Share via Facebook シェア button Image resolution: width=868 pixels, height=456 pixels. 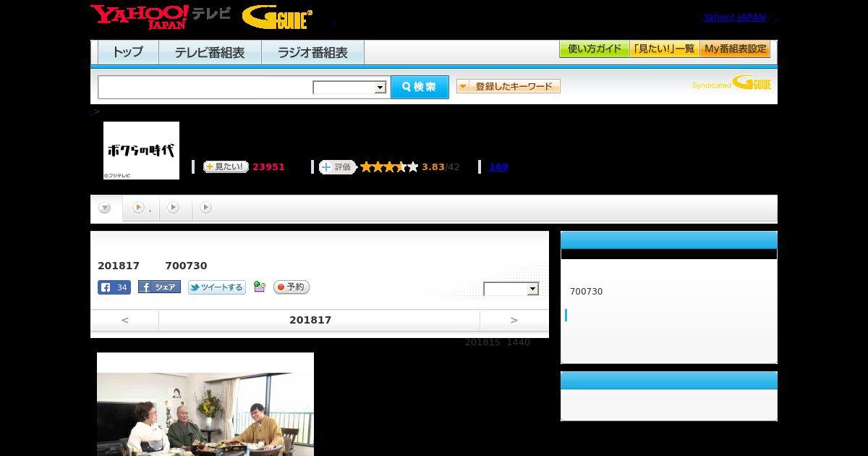(159, 287)
